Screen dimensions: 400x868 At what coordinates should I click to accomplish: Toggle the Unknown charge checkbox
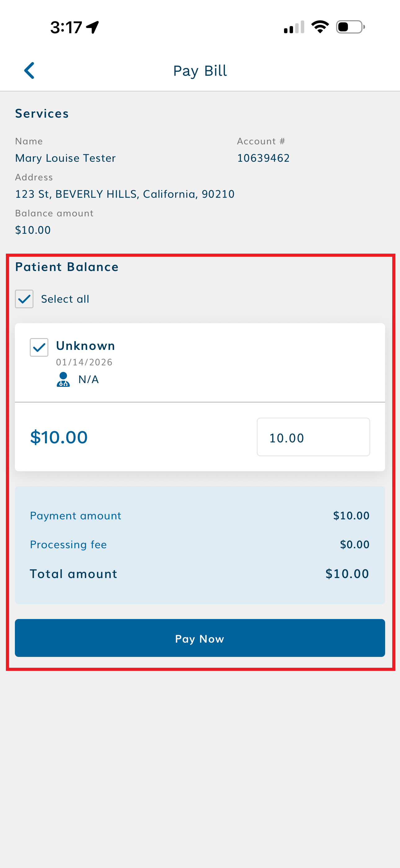click(x=39, y=347)
